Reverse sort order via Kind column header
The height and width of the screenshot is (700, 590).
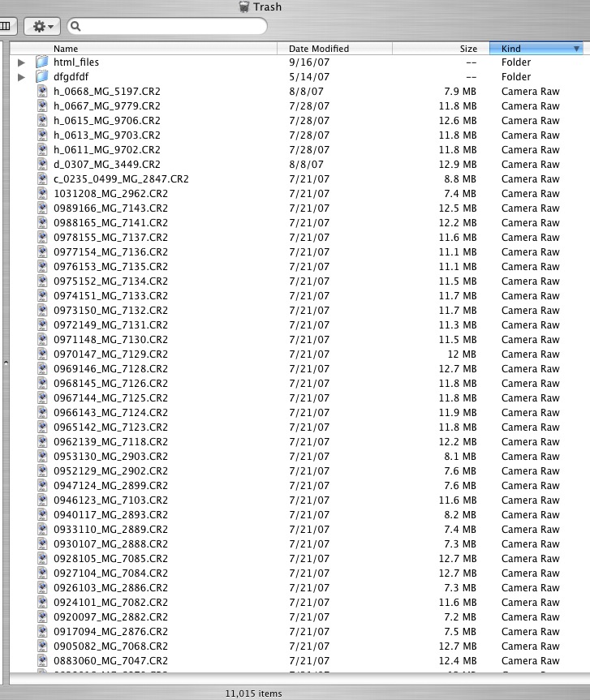pyautogui.click(x=536, y=49)
